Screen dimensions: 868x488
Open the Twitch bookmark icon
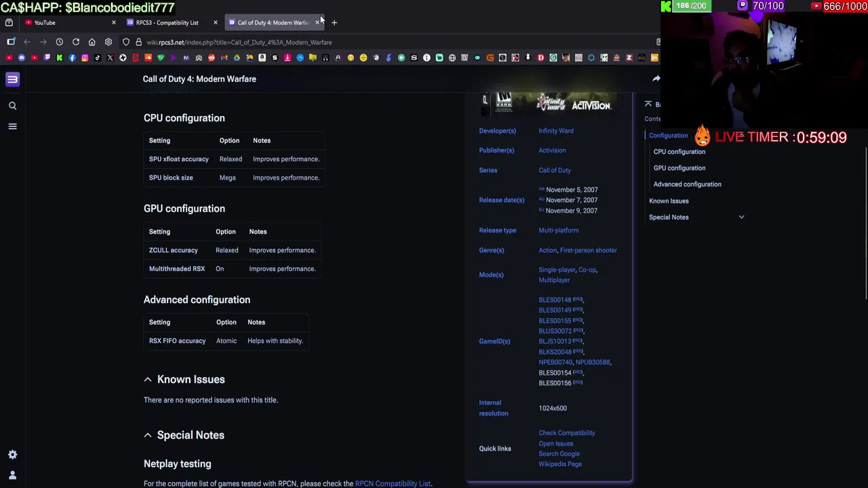[47, 58]
